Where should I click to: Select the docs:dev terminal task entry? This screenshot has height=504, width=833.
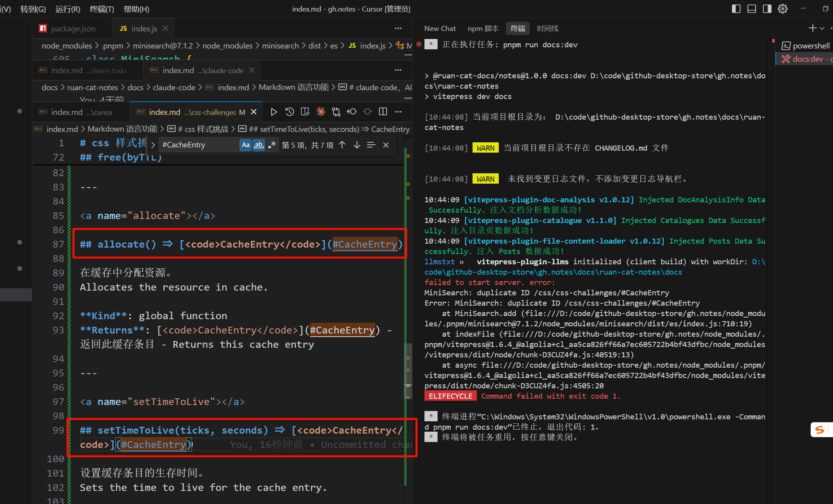[x=807, y=59]
